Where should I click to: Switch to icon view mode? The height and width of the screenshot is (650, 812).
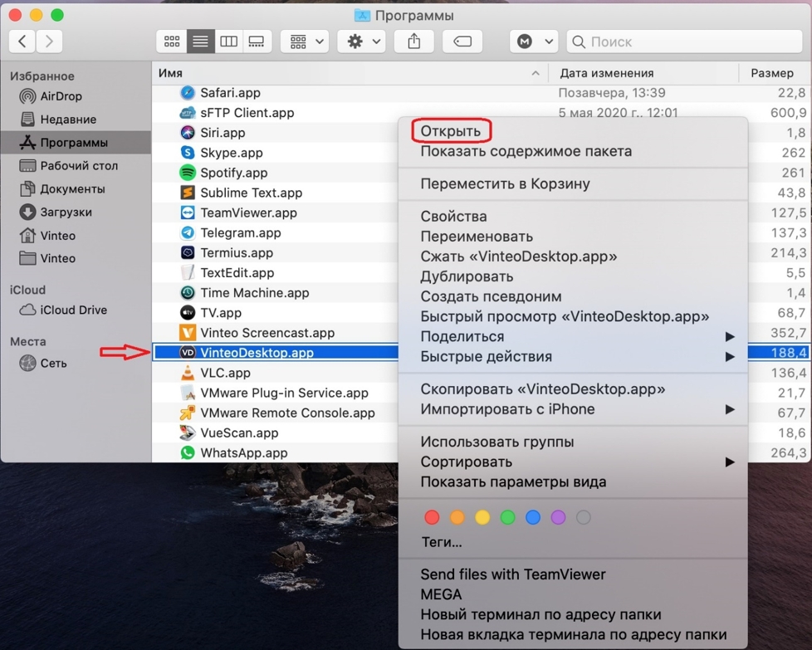[x=171, y=42]
